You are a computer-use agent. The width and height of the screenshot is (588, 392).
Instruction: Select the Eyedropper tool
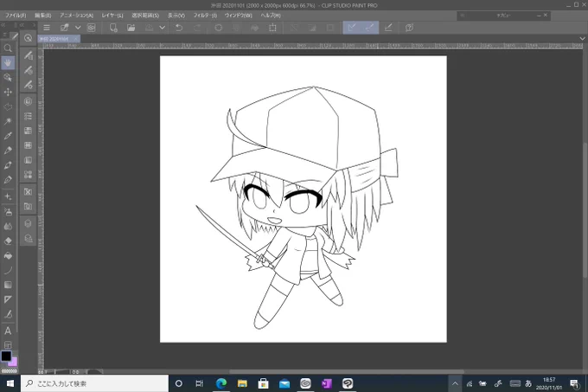click(x=8, y=136)
